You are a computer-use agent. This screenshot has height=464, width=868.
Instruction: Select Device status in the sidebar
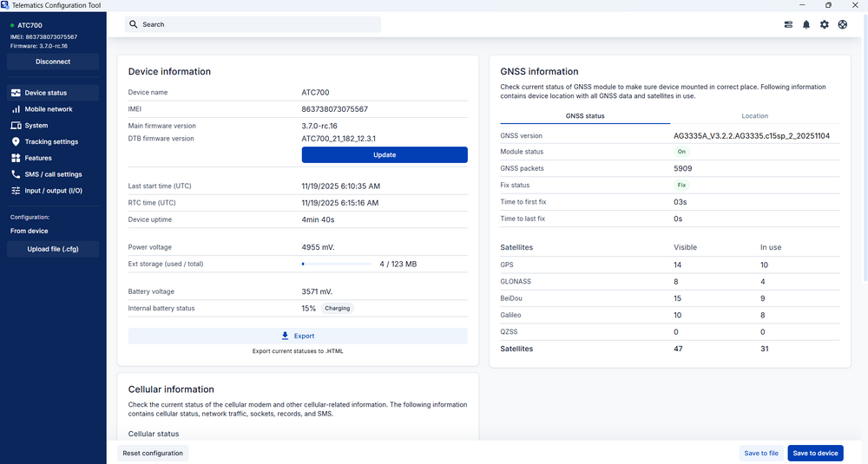[45, 93]
